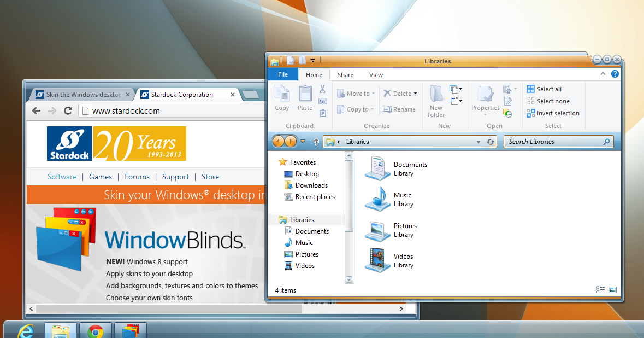Click the New folder quick access icon
This screenshot has height=338, width=644.
pos(302,61)
